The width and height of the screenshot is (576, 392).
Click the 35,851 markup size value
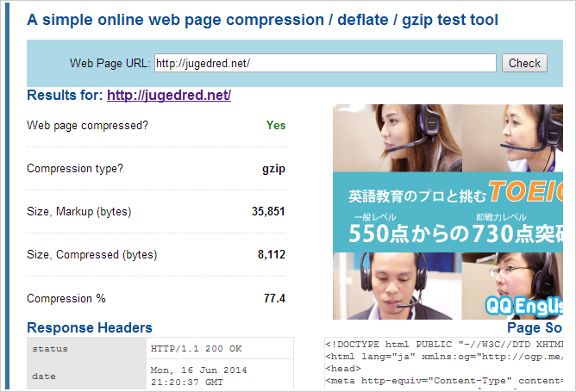click(x=268, y=212)
